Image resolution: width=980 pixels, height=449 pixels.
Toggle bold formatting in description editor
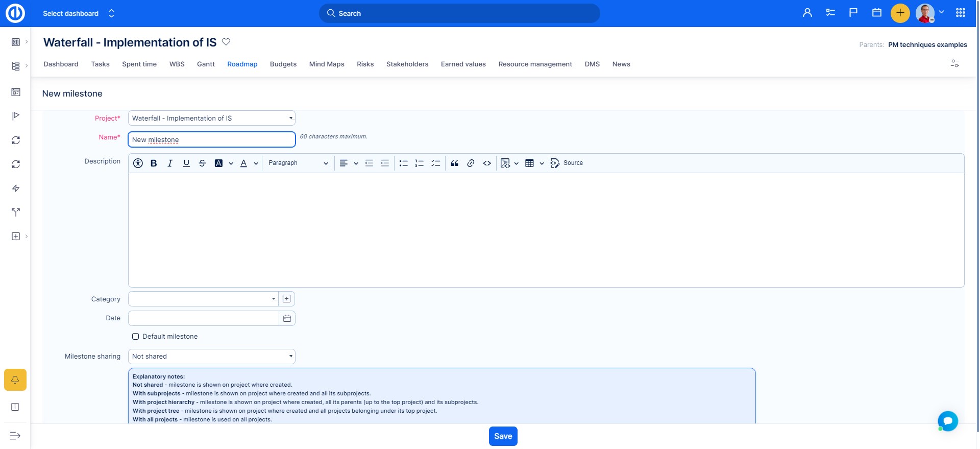point(154,163)
